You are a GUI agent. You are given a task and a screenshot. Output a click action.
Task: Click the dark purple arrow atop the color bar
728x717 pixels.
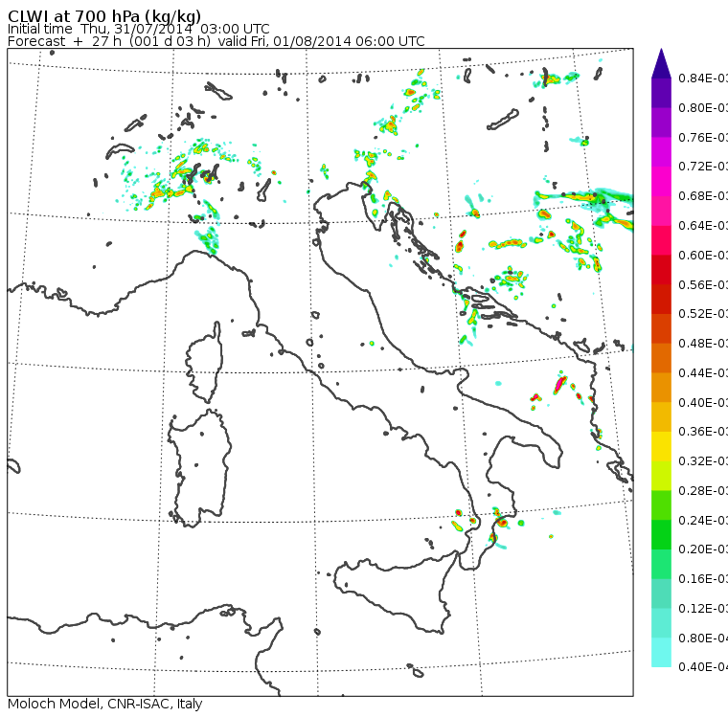(x=661, y=63)
